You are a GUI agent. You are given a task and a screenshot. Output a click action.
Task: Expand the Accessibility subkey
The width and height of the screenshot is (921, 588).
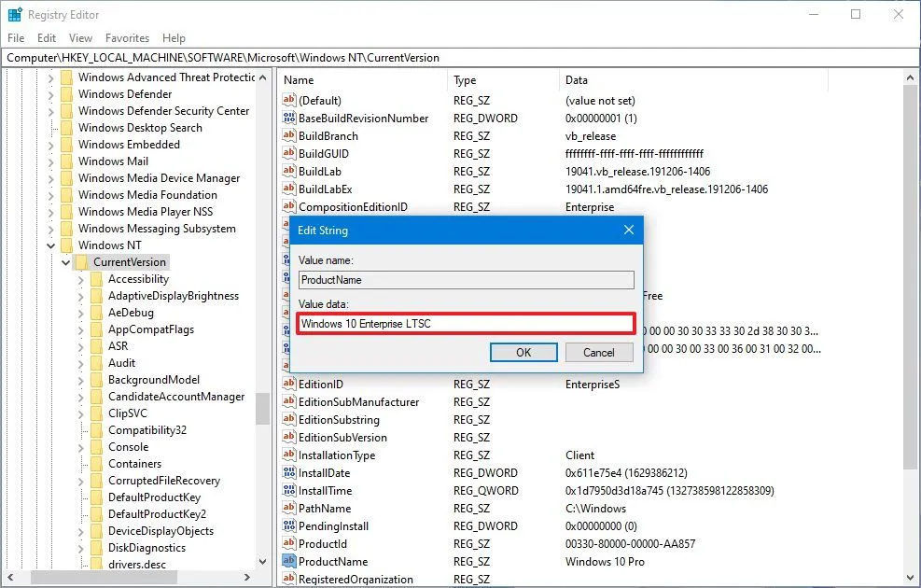pyautogui.click(x=80, y=278)
